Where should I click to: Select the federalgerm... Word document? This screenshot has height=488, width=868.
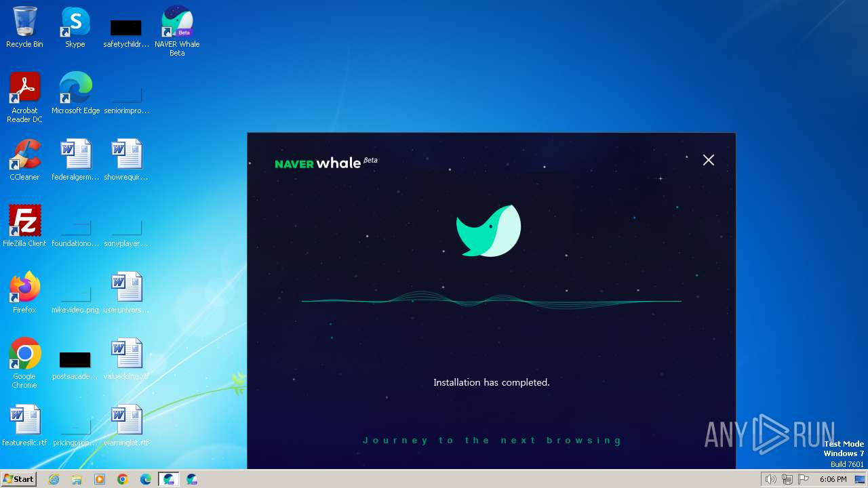click(75, 161)
